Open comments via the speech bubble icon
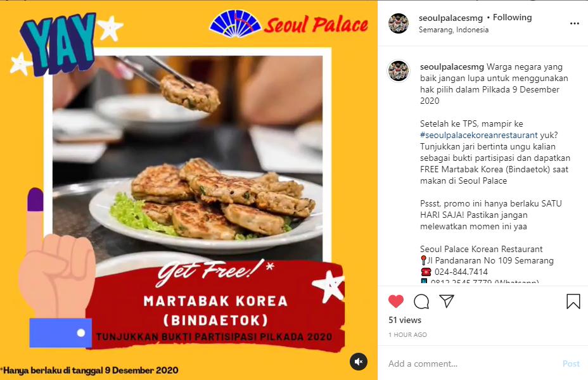Screen dimensions: 588x380 tap(421, 301)
